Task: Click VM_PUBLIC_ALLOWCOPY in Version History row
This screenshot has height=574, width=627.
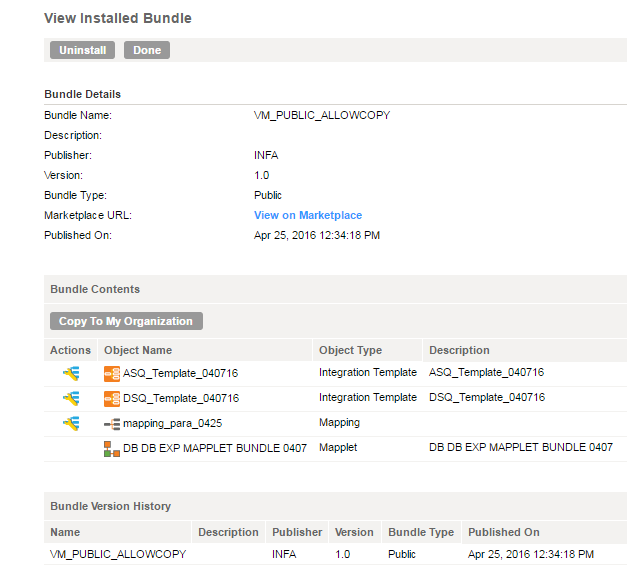Action: [x=118, y=554]
